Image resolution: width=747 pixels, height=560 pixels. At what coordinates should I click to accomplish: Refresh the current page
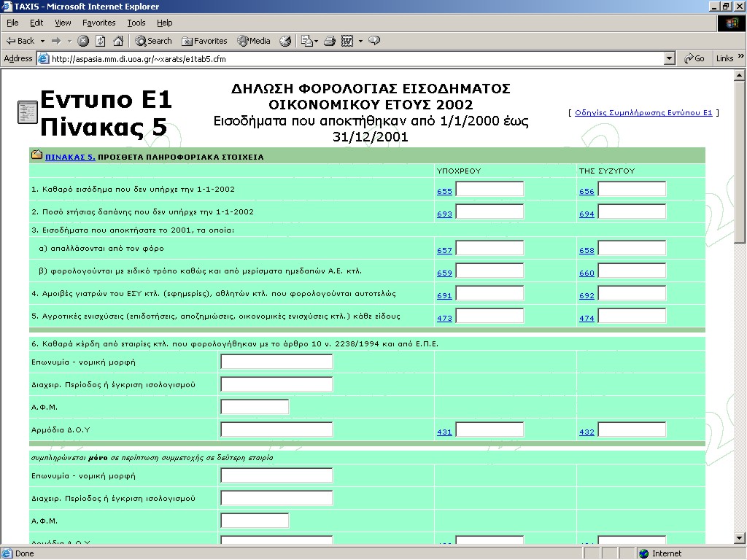tap(101, 41)
